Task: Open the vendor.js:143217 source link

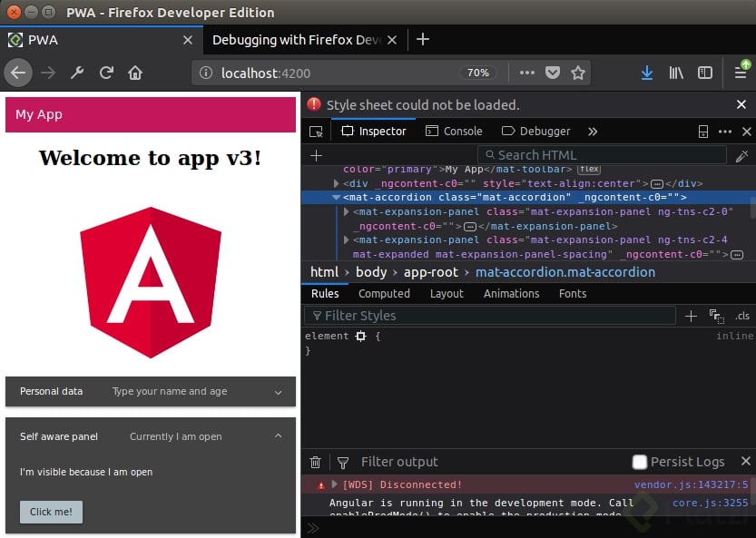Action: pos(691,485)
